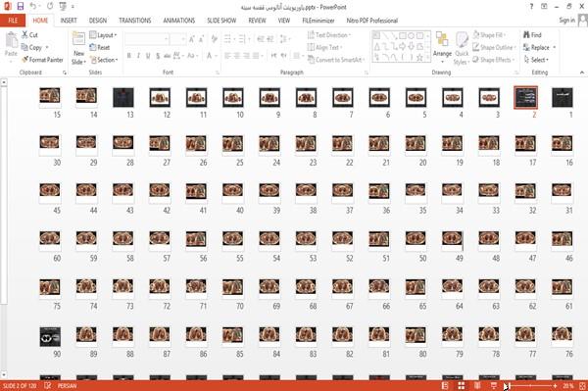The height and width of the screenshot is (391, 588).
Task: Click the Sign in link
Action: [566, 21]
